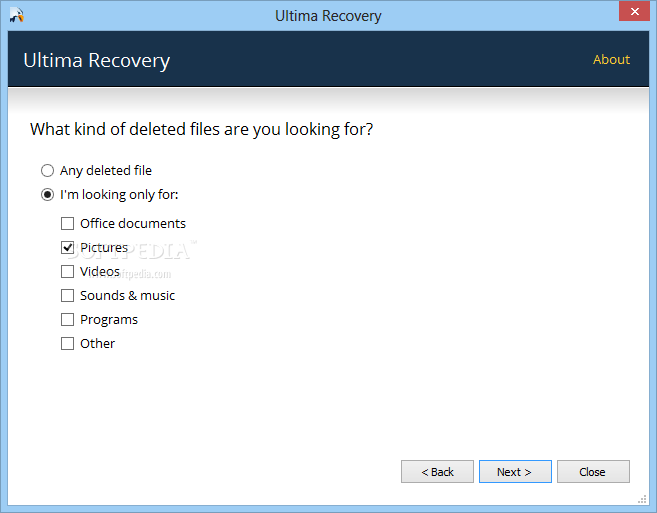Viewport: 657px width, 513px height.
Task: Uncheck the Pictures checkbox
Action: [67, 247]
